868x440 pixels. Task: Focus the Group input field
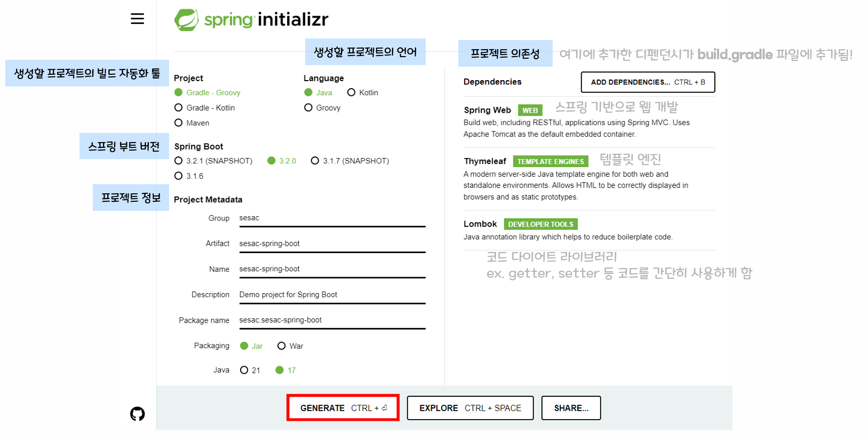(332, 218)
